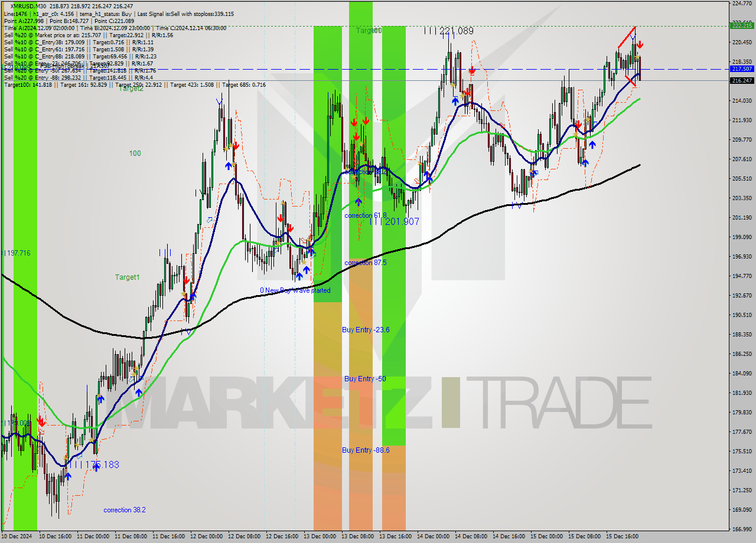Click the '11 Dec 00:00' time axis label
Viewport: 756px width, 543px height.
click(x=93, y=537)
